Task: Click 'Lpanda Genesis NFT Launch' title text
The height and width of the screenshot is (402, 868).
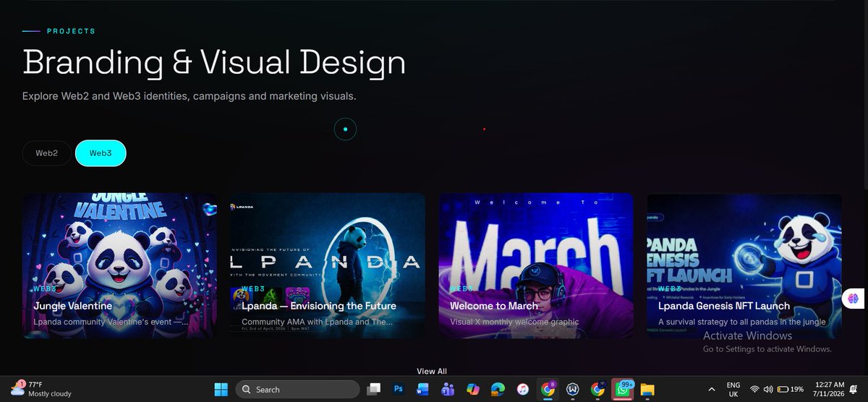Action: pyautogui.click(x=724, y=306)
